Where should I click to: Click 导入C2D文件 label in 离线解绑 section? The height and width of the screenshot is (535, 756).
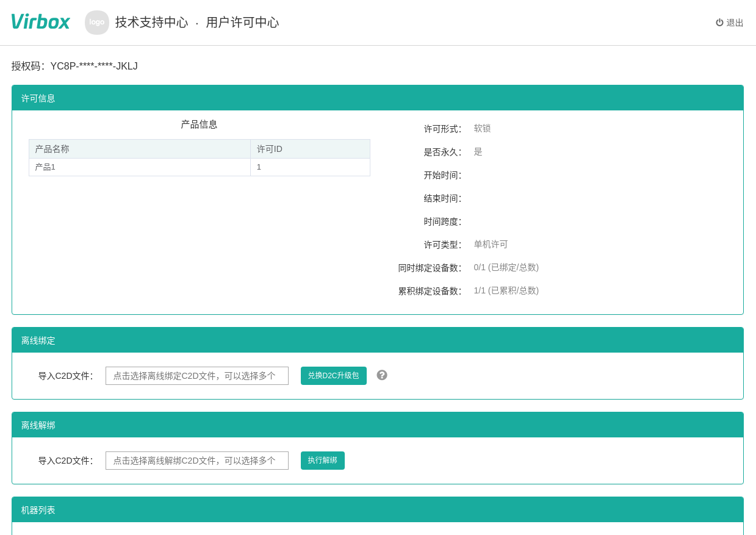pos(65,461)
